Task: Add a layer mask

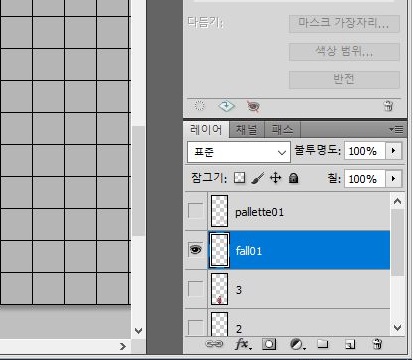Action: click(x=269, y=344)
